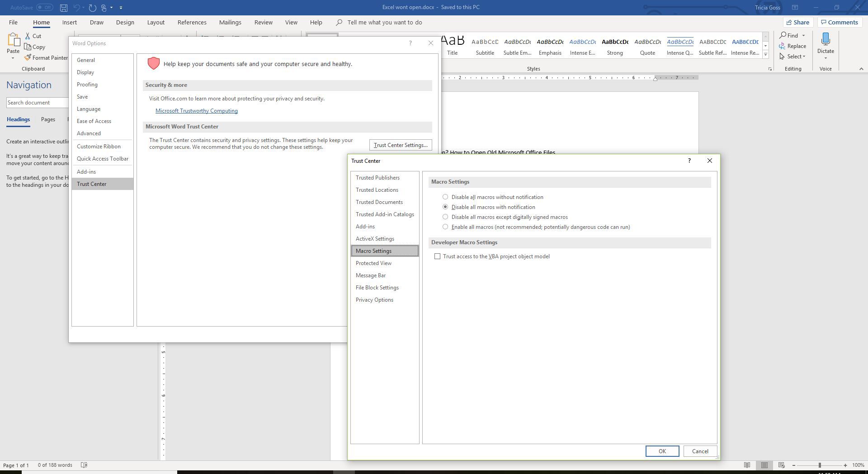Adjust the zoom slider handle
868x474 pixels.
click(820, 465)
